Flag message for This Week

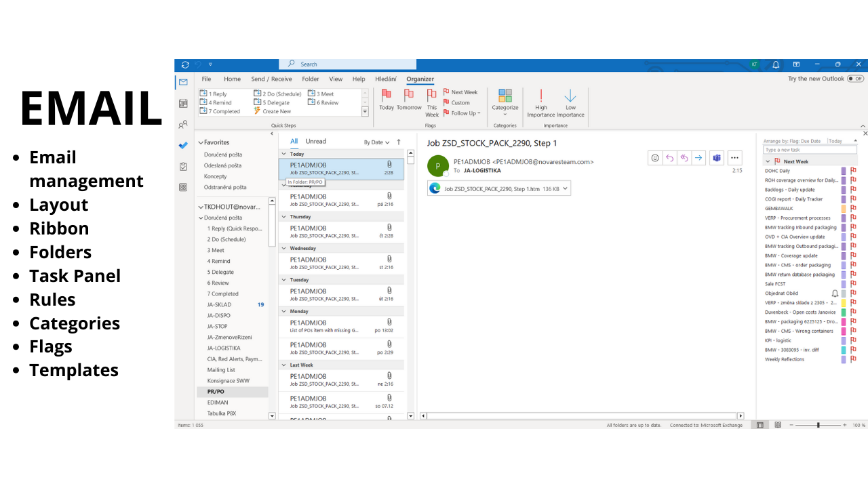tap(432, 103)
